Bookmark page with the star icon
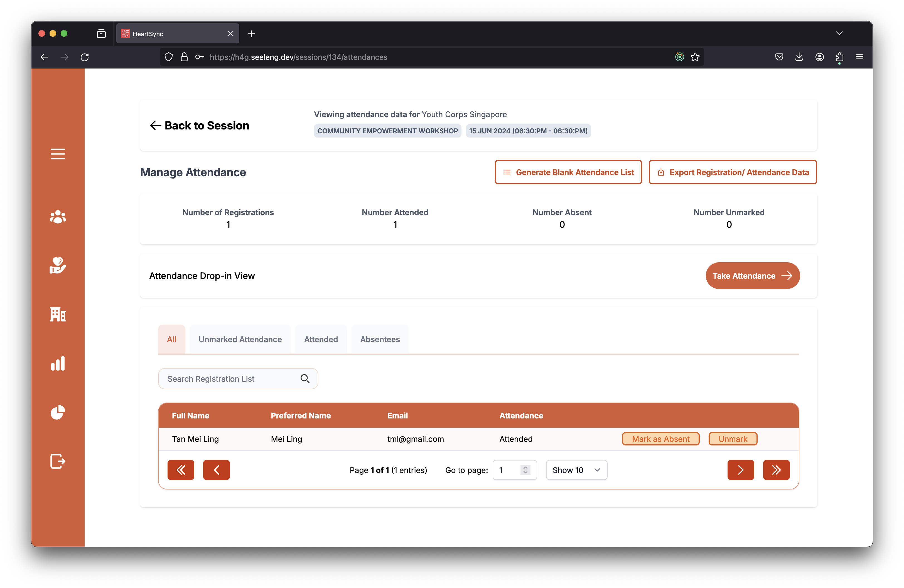Viewport: 904px width, 588px height. 695,57
